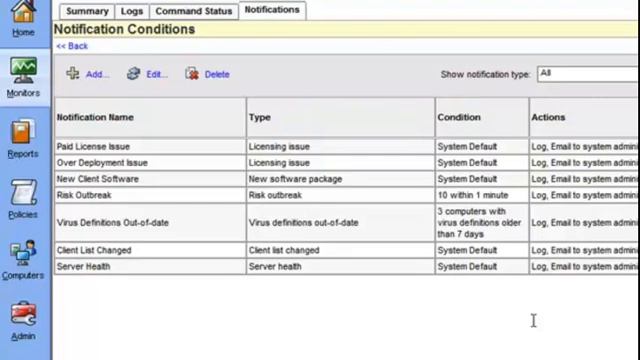Select the Client List Changed notification name
The height and width of the screenshot is (360, 640).
pyautogui.click(x=94, y=250)
